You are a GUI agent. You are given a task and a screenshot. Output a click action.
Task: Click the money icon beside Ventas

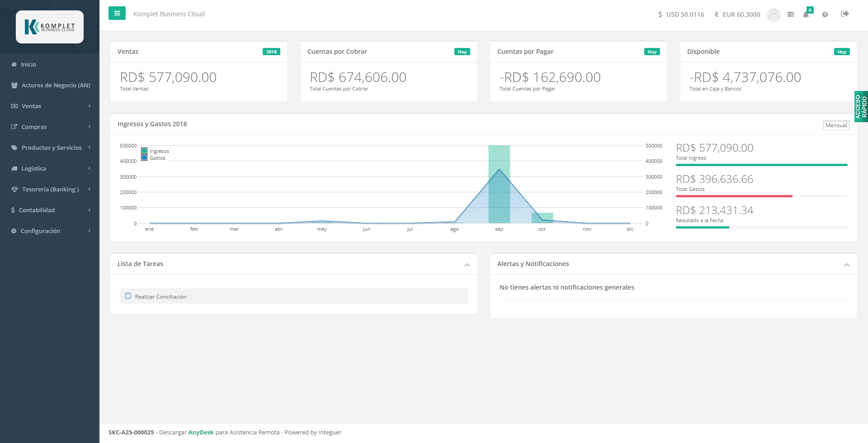pyautogui.click(x=14, y=106)
